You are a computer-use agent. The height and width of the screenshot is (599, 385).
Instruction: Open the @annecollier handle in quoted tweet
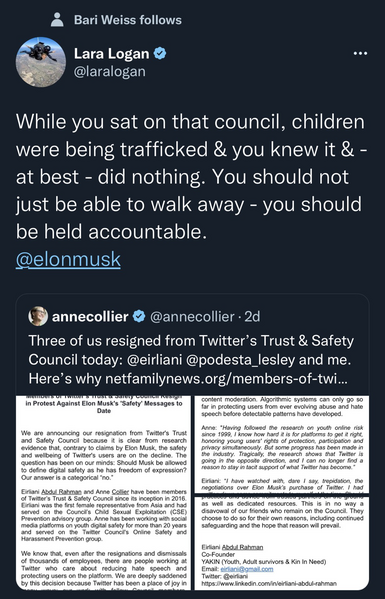click(x=192, y=316)
